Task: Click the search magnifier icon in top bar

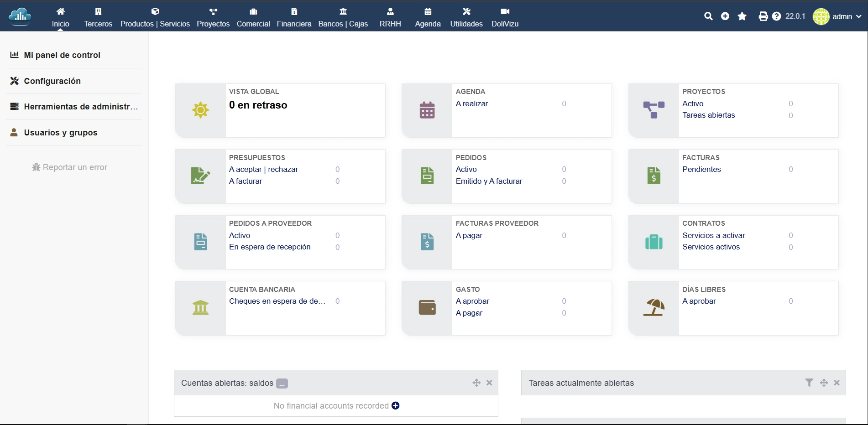Action: pyautogui.click(x=708, y=16)
